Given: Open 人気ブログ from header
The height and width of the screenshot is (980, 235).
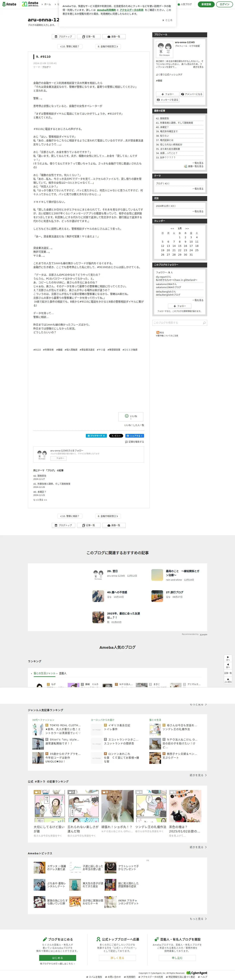Looking at the screenshot, I should click(x=185, y=4).
